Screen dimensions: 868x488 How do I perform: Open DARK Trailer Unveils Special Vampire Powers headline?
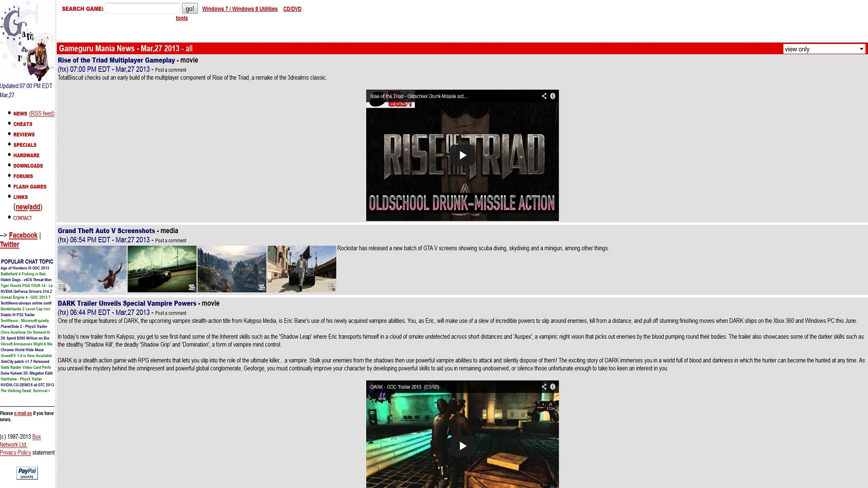(127, 304)
